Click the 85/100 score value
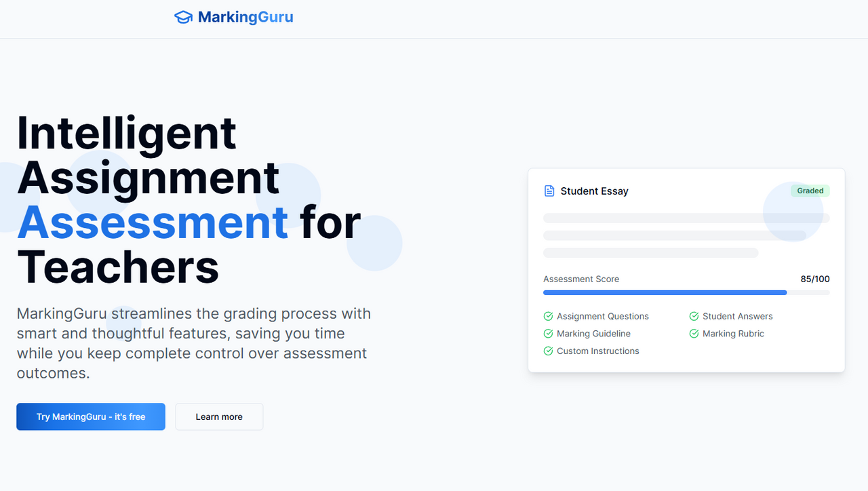The width and height of the screenshot is (868, 491). pyautogui.click(x=815, y=279)
